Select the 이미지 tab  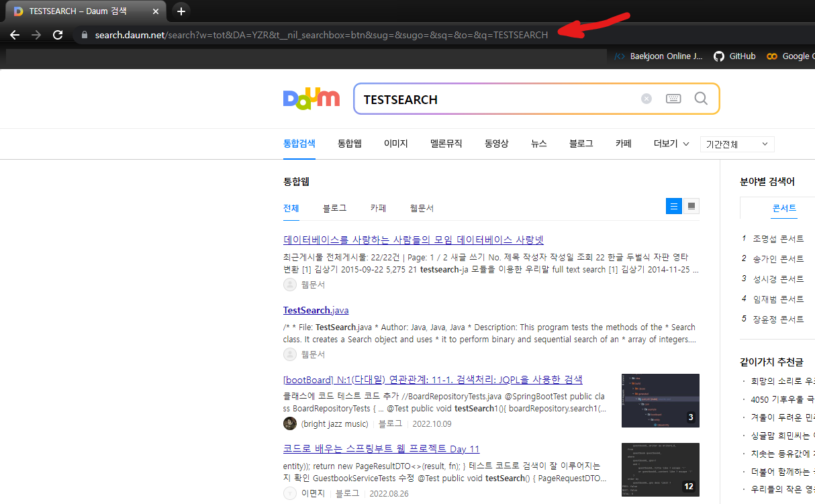point(396,144)
